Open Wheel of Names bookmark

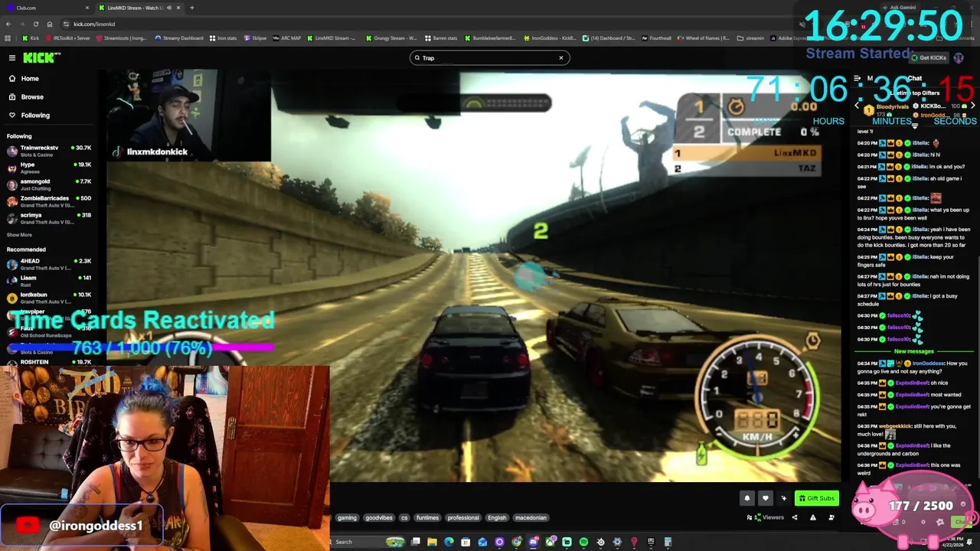point(703,37)
